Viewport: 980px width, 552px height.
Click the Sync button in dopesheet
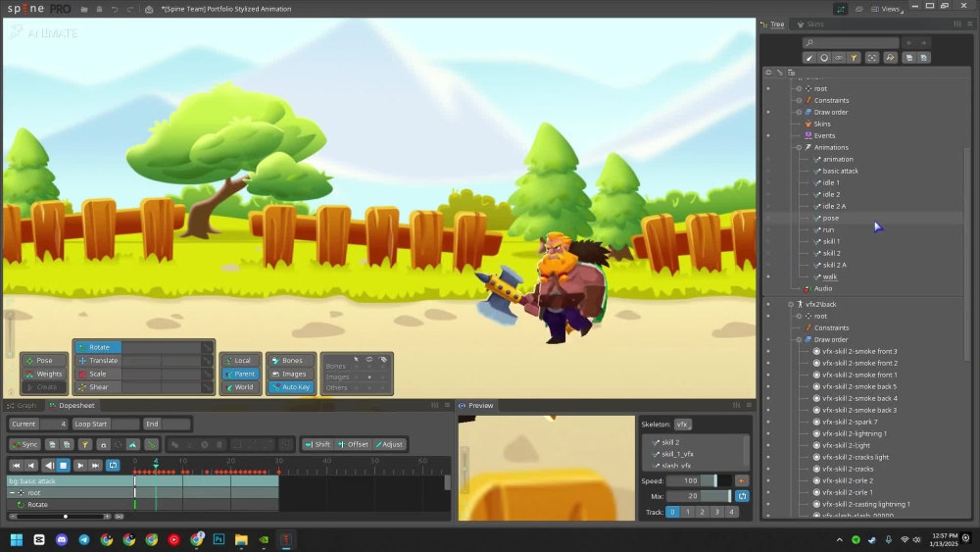pyautogui.click(x=25, y=444)
